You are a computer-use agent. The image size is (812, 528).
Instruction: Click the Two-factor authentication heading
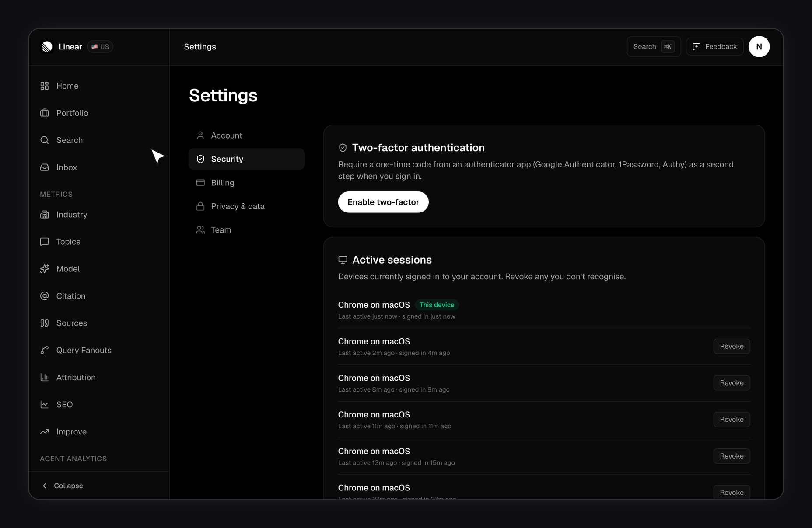click(x=418, y=148)
